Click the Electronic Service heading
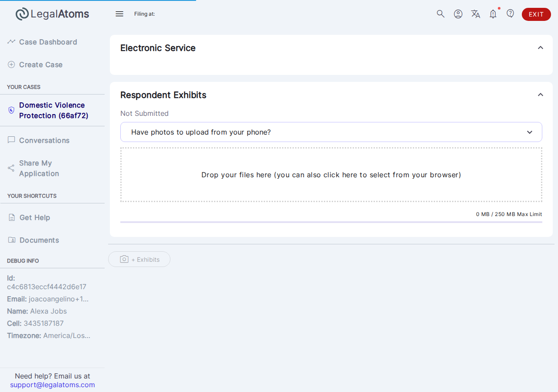 click(158, 48)
